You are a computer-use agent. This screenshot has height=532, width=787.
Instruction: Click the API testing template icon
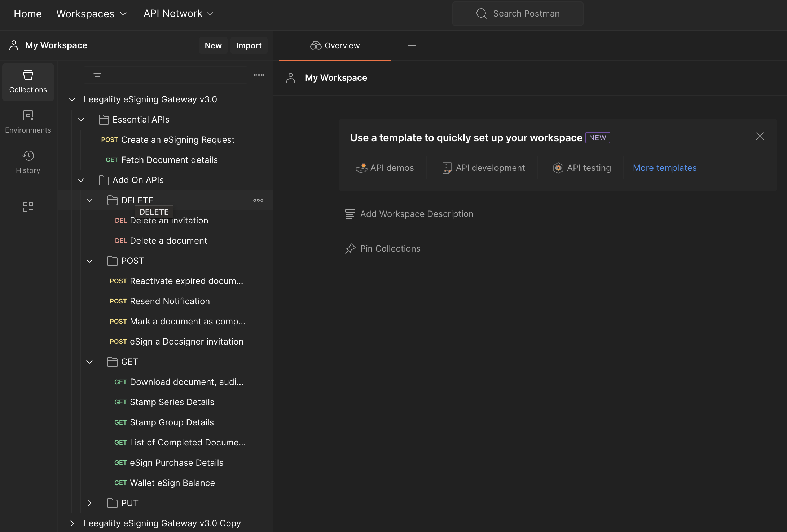(558, 168)
